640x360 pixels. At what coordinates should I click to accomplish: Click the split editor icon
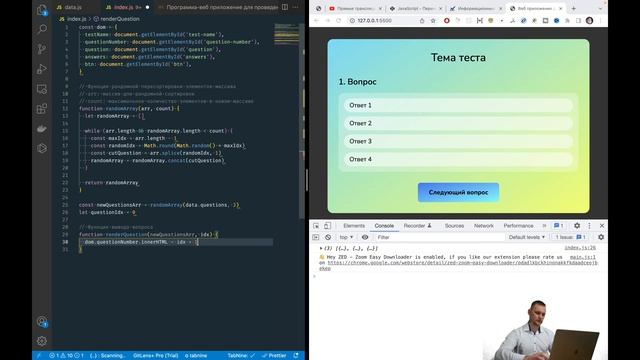[x=285, y=7]
